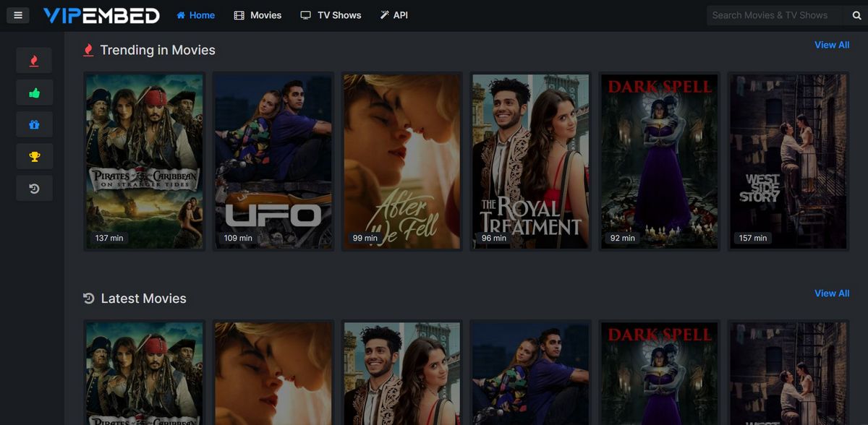Click the "137 min" duration badge
This screenshot has width=868, height=425.
[109, 238]
